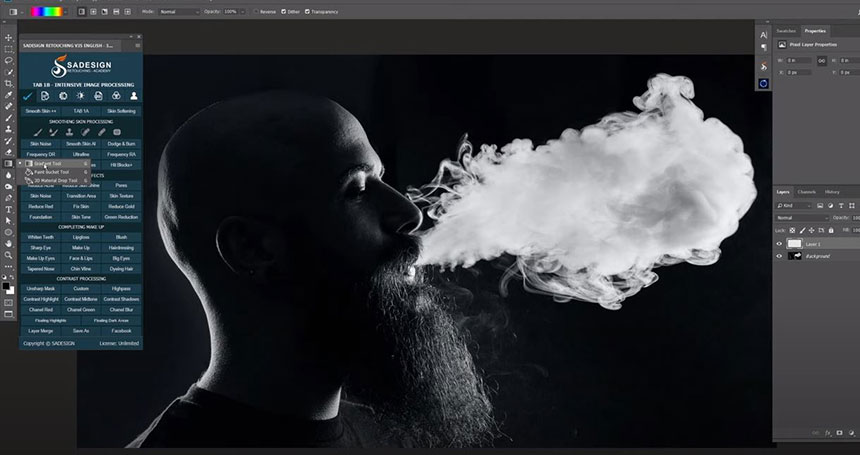Open the SADESIGN panel flyout menu
This screenshot has height=455, width=860.
(138, 46)
